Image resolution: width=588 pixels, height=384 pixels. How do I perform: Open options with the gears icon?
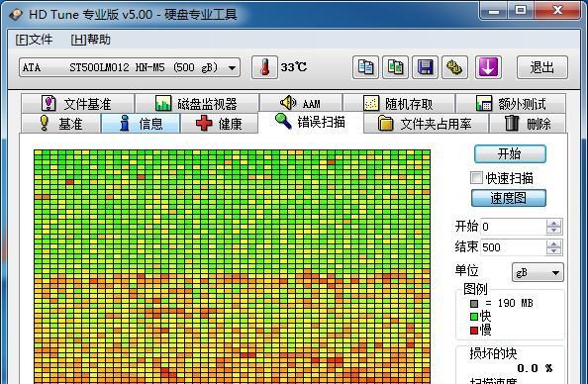pos(454,67)
